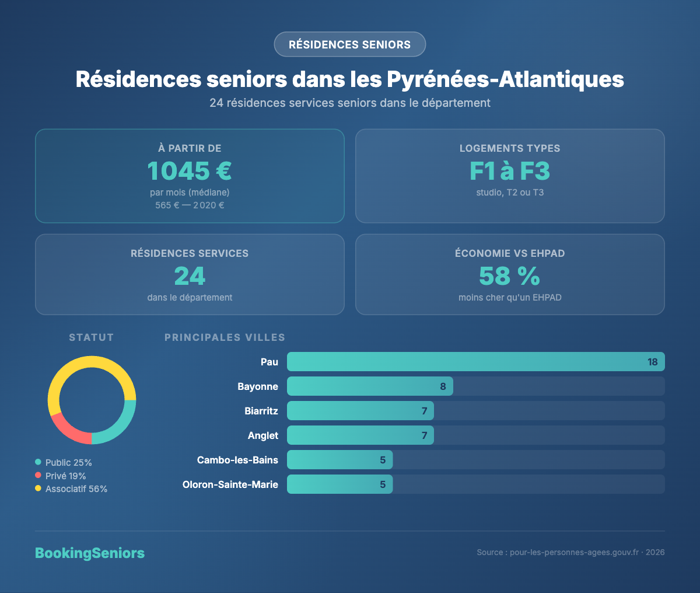The image size is (700, 593).
Task: Expand the À PARTIR DE 1045 € card
Action: tap(190, 176)
